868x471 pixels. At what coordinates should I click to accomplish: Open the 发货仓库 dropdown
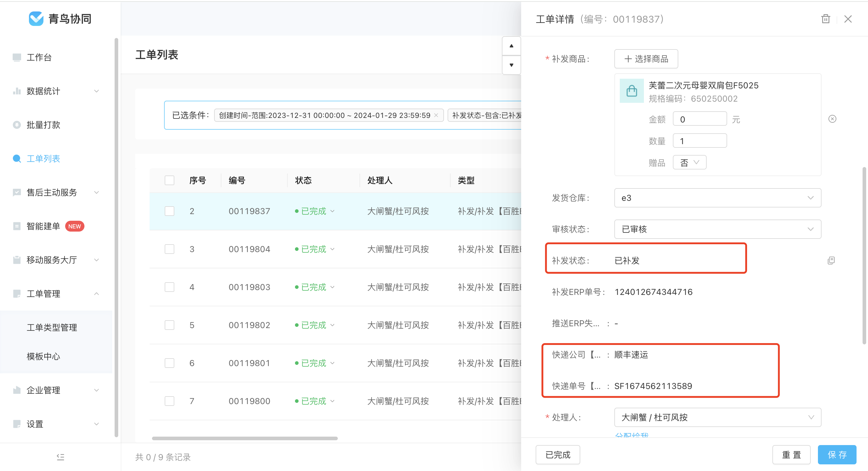pyautogui.click(x=718, y=198)
